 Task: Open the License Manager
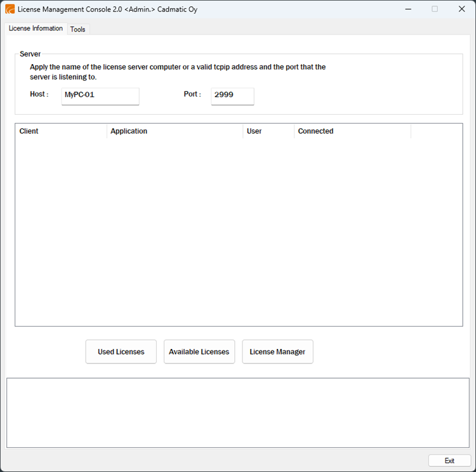pos(277,351)
